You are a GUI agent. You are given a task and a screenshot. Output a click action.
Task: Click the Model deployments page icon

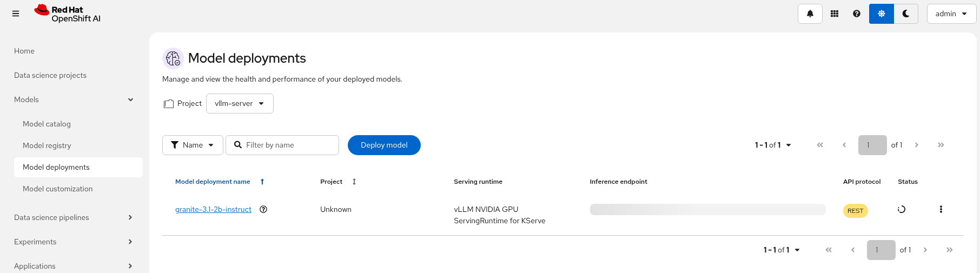(173, 58)
